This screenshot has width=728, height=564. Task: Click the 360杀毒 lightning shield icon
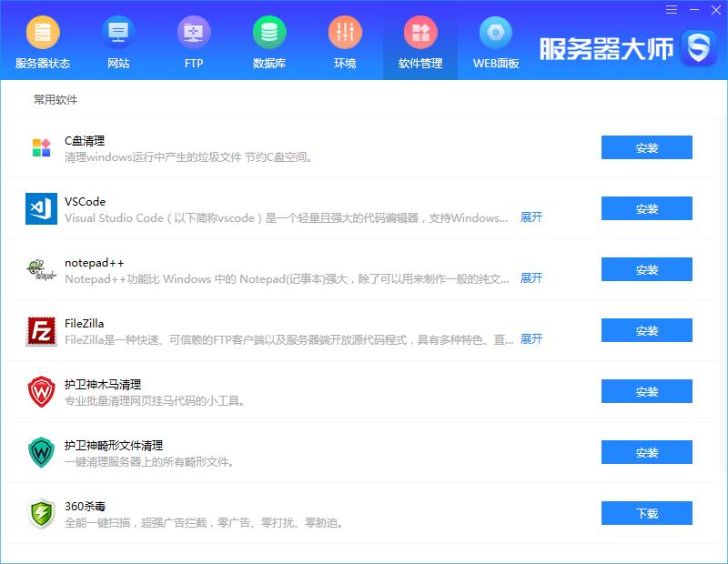41,513
